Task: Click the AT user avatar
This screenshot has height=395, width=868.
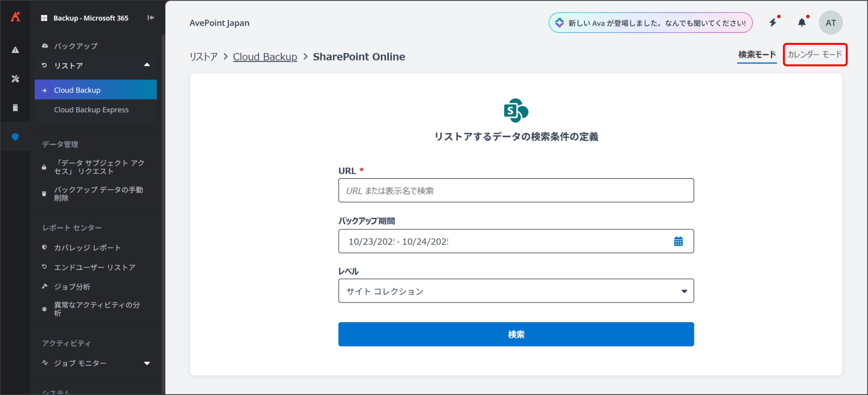Action: 830,23
